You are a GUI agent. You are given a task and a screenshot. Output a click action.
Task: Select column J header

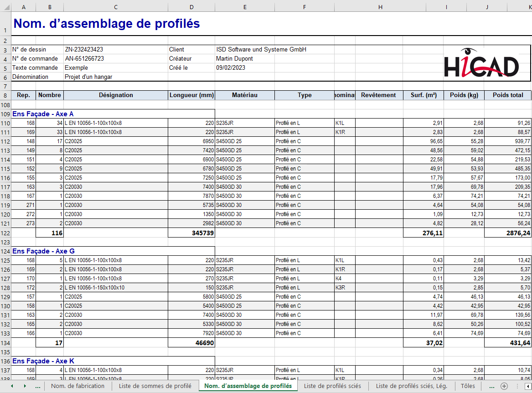point(487,7)
